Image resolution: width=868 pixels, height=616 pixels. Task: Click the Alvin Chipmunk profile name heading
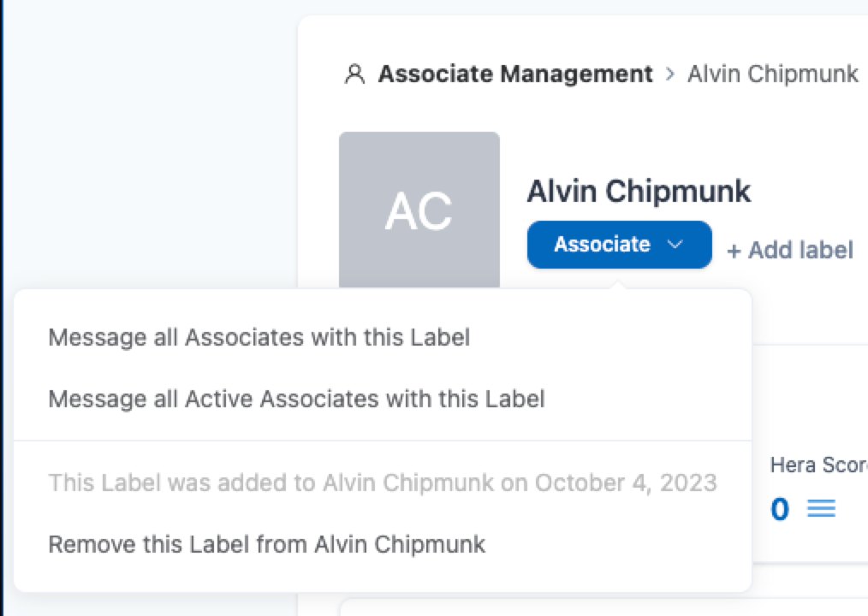click(x=639, y=191)
